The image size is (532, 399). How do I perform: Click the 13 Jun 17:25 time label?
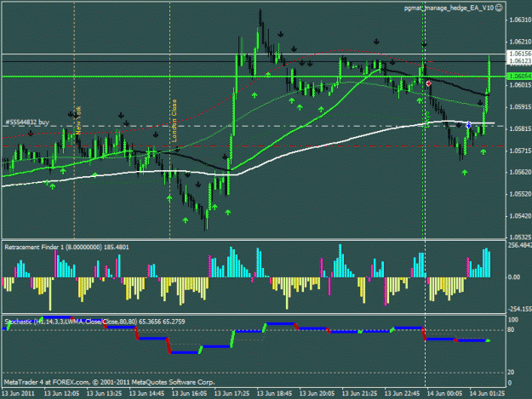point(232,393)
